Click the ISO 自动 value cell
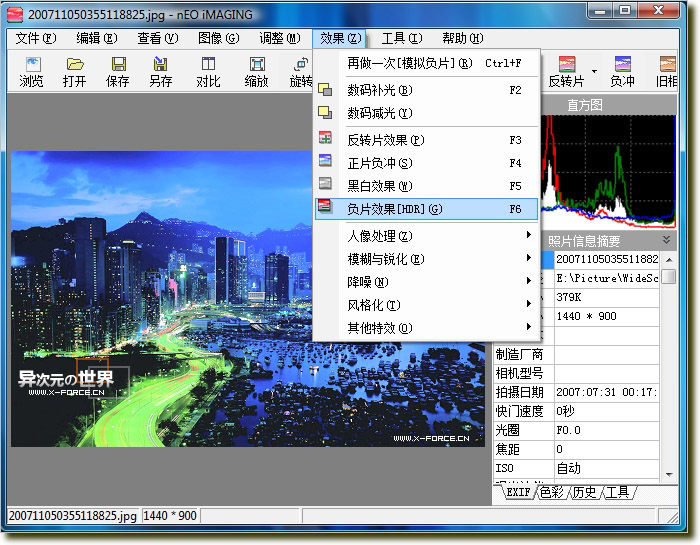Screen dimensions: 700x545 coord(607,468)
